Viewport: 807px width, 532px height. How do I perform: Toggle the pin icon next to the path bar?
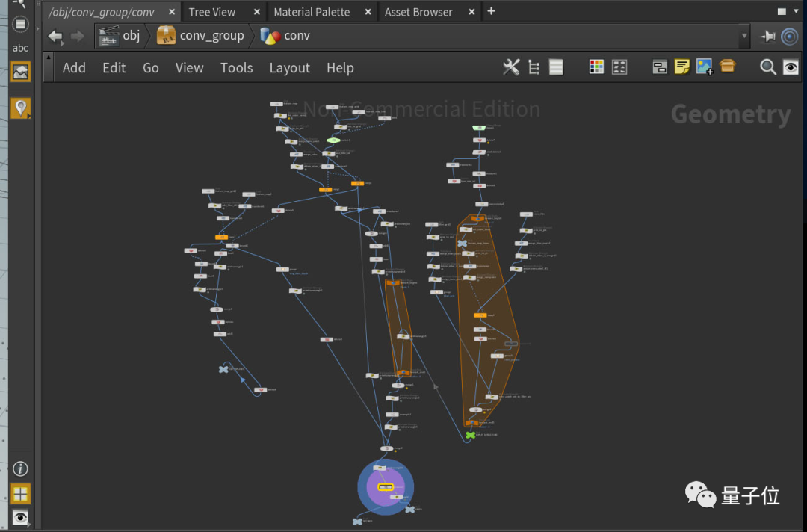coord(768,35)
